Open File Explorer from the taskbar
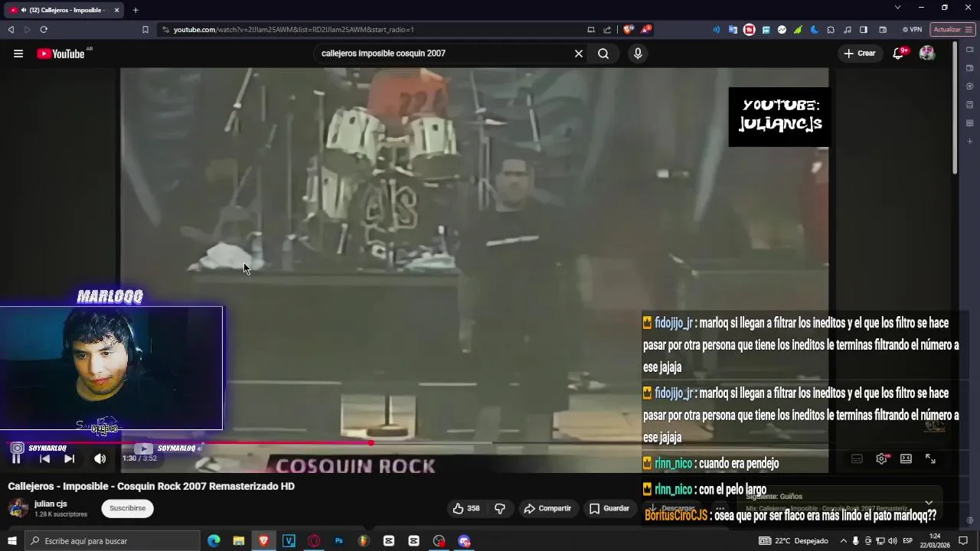Image resolution: width=980 pixels, height=551 pixels. (239, 541)
